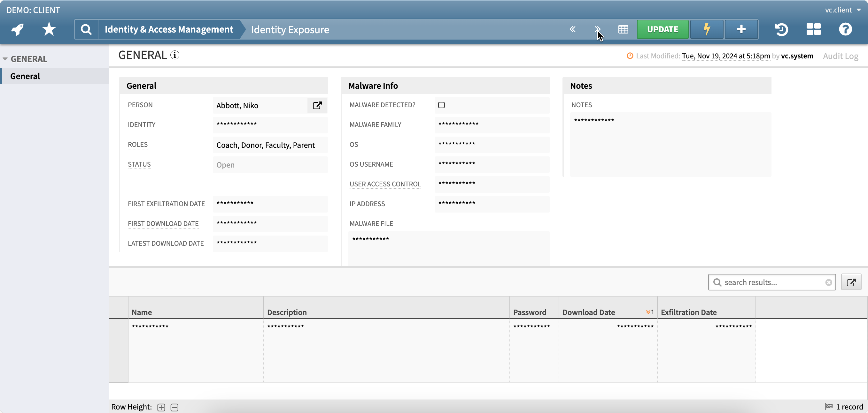Open the rocket launch icon
This screenshot has width=868, height=413.
pyautogui.click(x=16, y=29)
